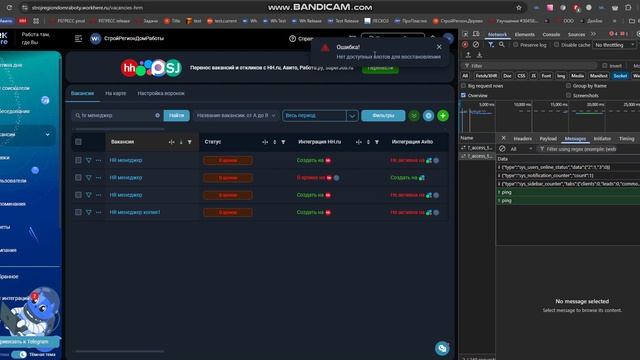The height and width of the screenshot is (360, 640).
Task: Select the 'Fetch/XHR' request type filter
Action: pyautogui.click(x=486, y=76)
